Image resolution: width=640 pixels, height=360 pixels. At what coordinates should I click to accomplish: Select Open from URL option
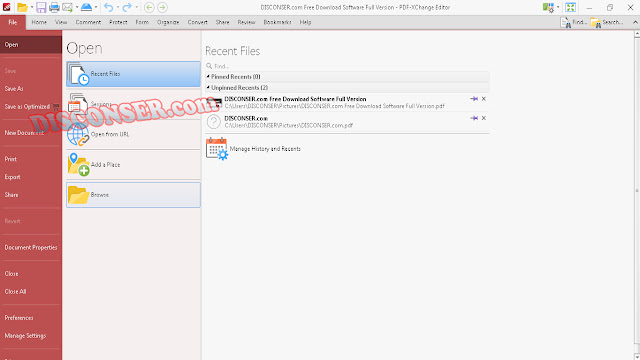[133, 134]
